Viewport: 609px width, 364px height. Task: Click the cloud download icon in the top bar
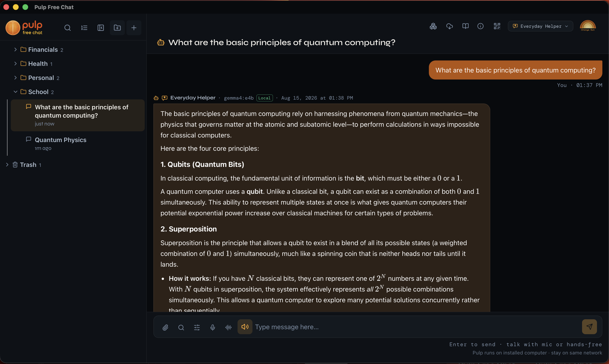[x=449, y=26]
